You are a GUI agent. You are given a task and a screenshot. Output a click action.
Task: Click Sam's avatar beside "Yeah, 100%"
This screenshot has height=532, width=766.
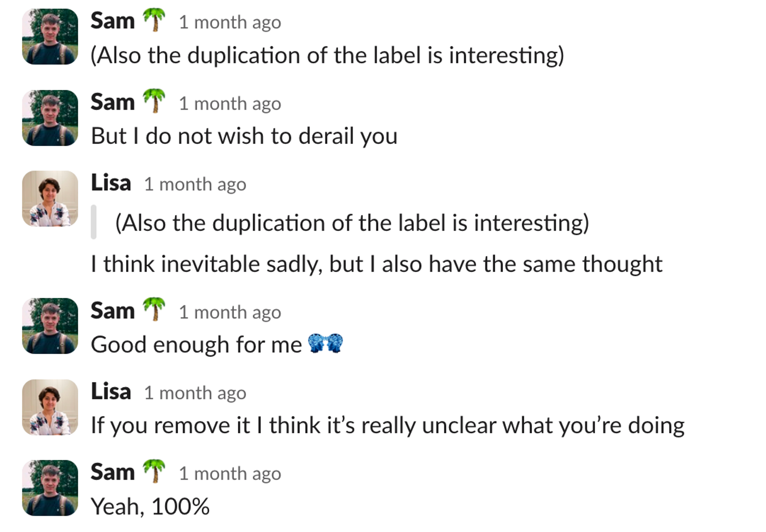click(x=50, y=488)
